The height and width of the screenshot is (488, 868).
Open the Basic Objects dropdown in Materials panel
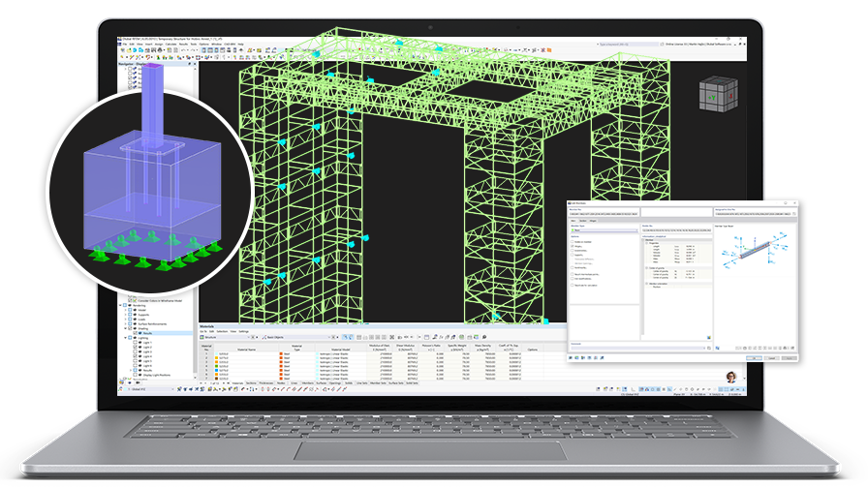coord(328,337)
